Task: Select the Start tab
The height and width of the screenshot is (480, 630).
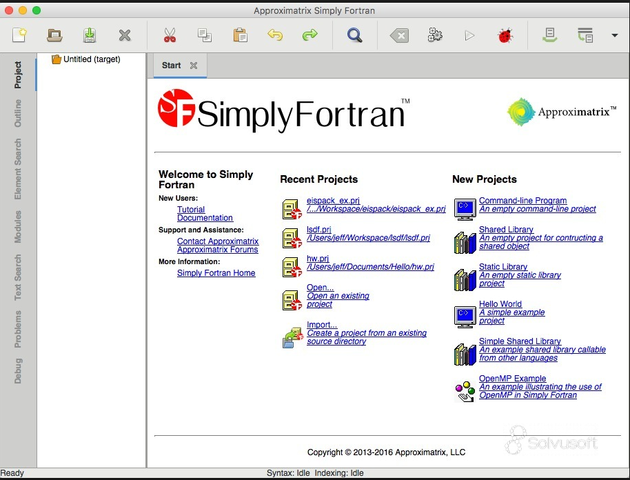Action: 171,65
